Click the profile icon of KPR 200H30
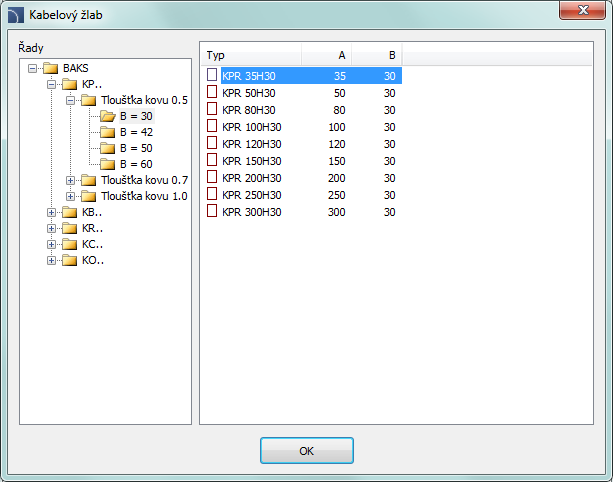 pyautogui.click(x=212, y=177)
